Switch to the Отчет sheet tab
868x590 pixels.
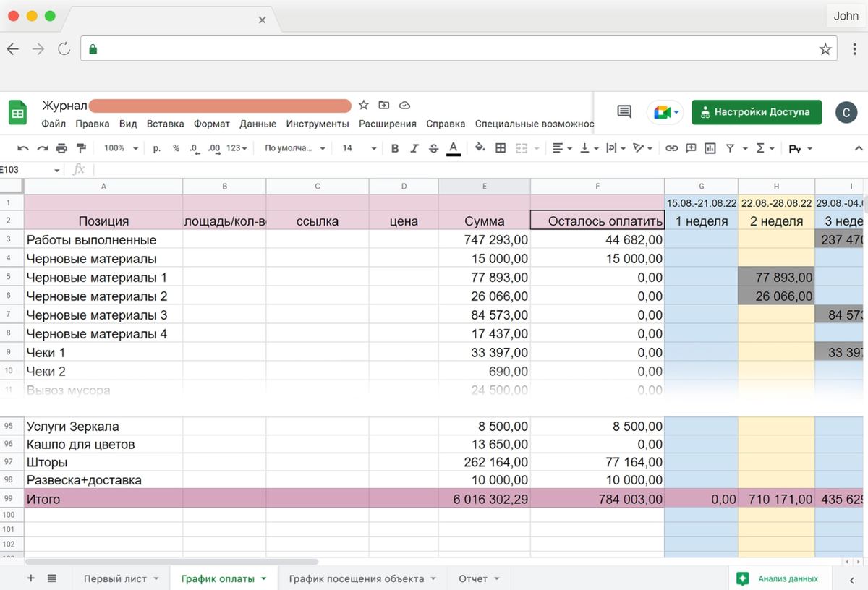tap(478, 578)
